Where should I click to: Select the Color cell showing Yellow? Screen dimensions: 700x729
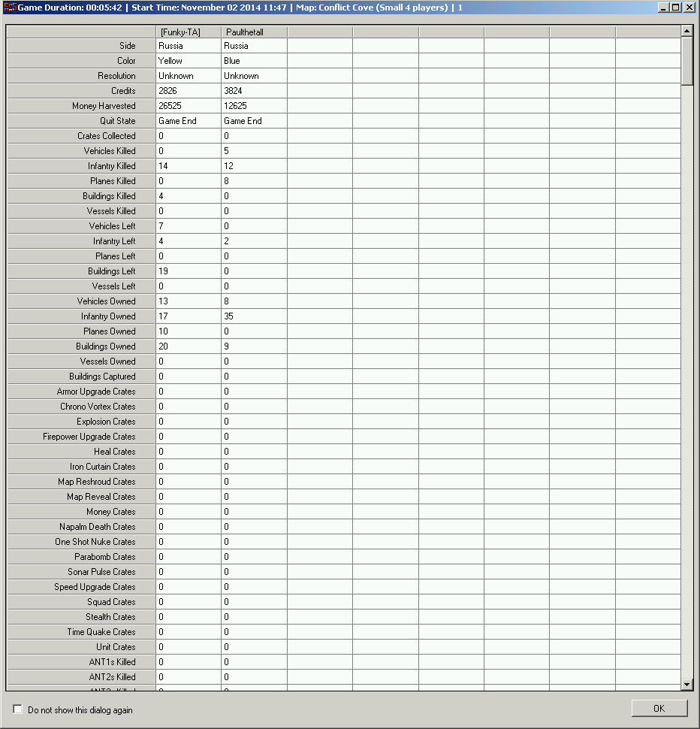[189, 61]
